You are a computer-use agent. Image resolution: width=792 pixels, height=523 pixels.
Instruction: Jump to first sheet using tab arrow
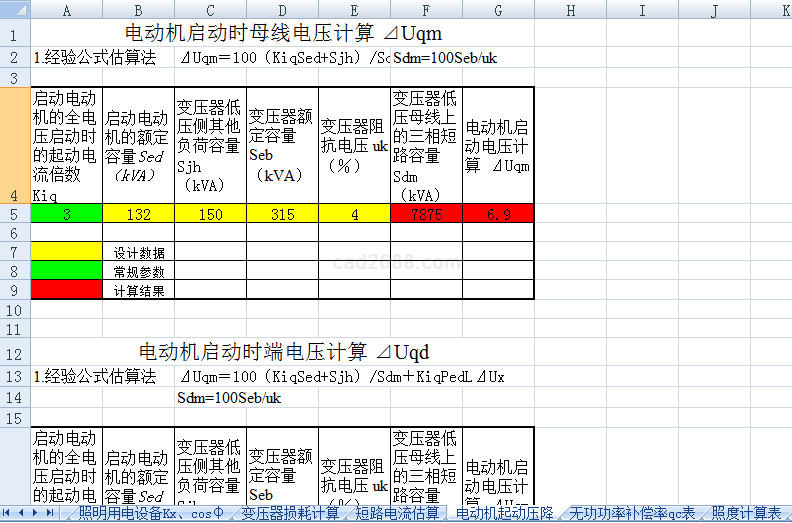9,513
